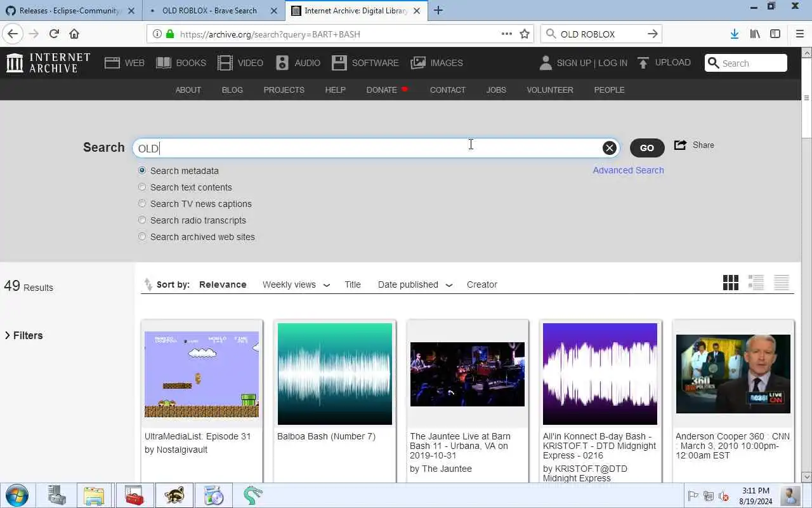
Task: Bookmark this page with the star icon
Action: tap(525, 34)
